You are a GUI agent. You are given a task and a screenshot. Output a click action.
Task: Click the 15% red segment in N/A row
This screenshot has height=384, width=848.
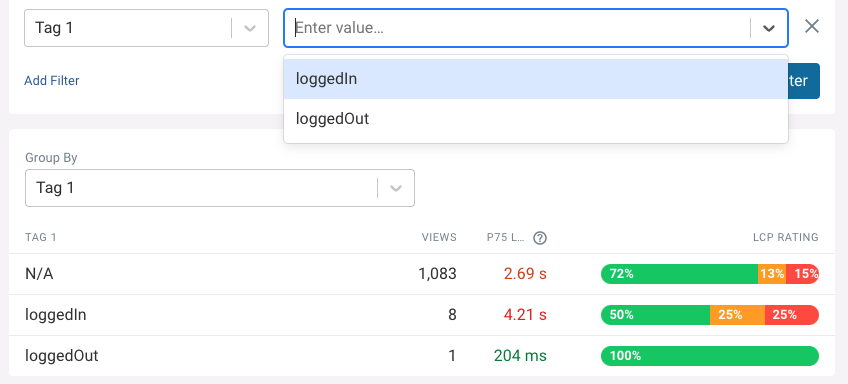[x=803, y=274]
